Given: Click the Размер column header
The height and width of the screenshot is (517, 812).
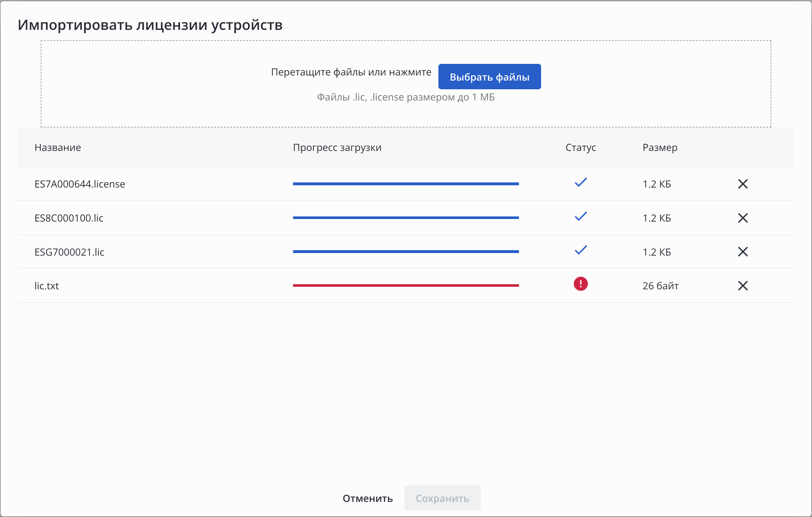Looking at the screenshot, I should (660, 147).
